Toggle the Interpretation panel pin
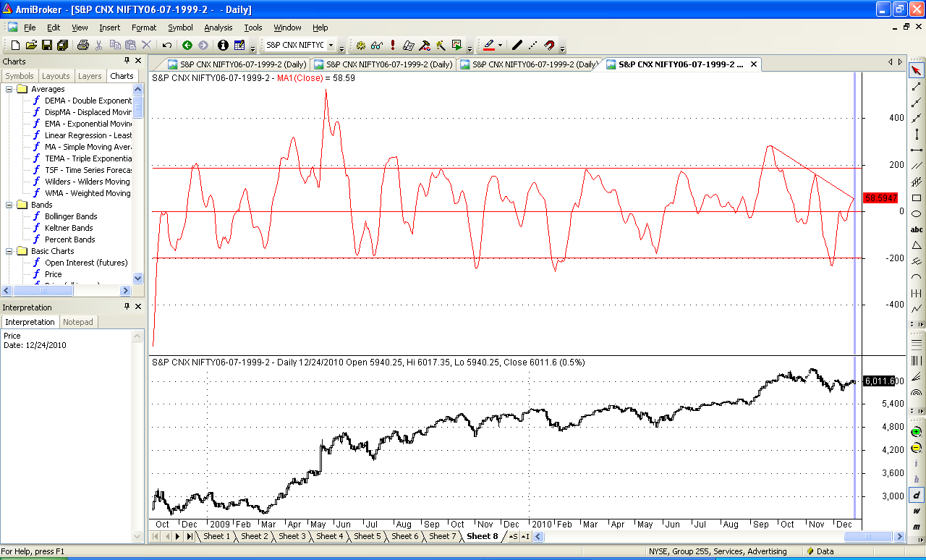 (x=127, y=307)
